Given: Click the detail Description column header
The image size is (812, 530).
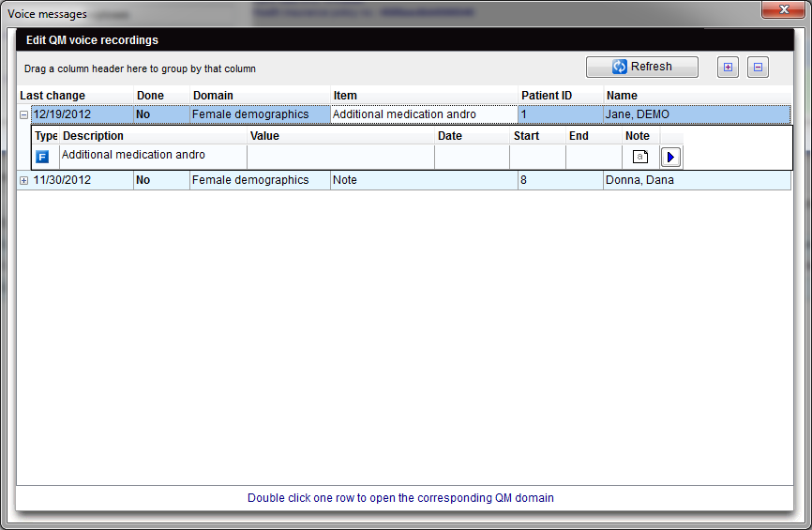Looking at the screenshot, I should tap(153, 136).
